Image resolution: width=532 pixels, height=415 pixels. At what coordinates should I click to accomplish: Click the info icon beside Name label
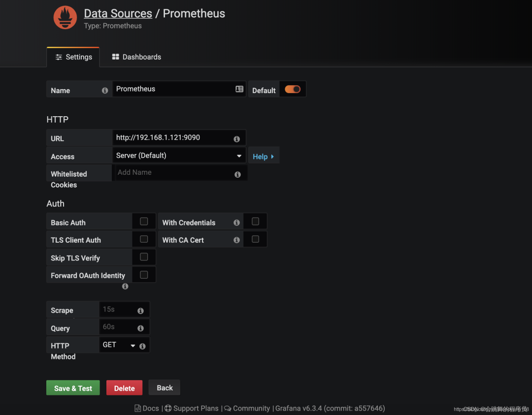click(105, 91)
